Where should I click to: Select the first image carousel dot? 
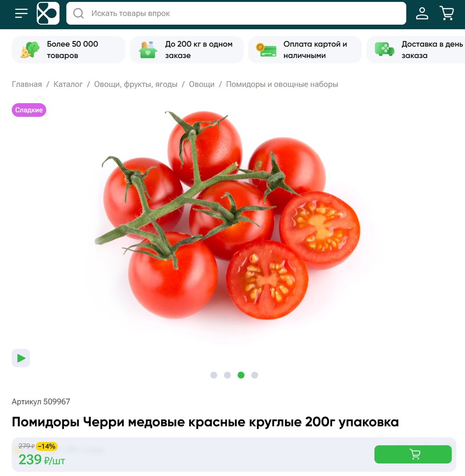pos(214,375)
